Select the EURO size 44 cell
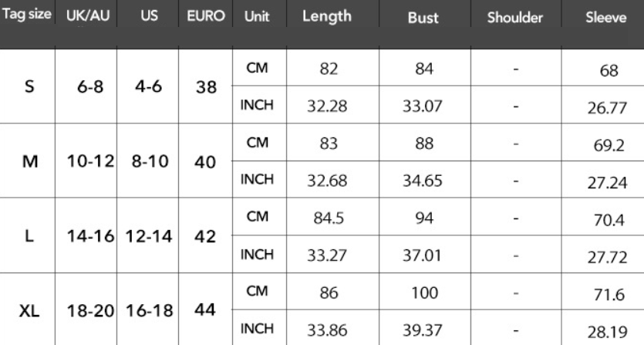The image size is (644, 345). [206, 309]
